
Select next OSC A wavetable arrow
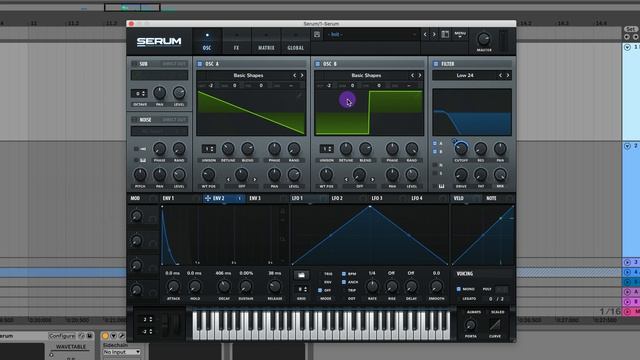[302, 76]
